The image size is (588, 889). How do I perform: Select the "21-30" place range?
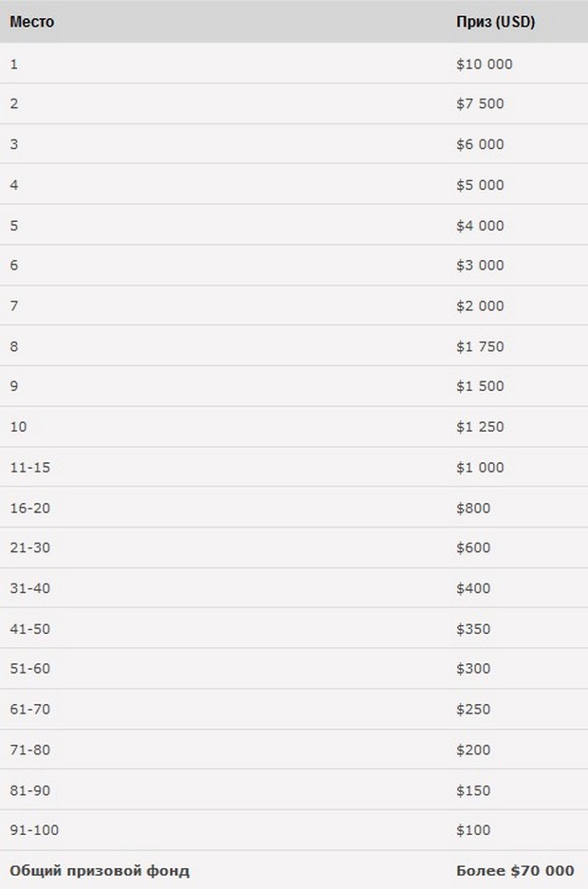(x=30, y=547)
